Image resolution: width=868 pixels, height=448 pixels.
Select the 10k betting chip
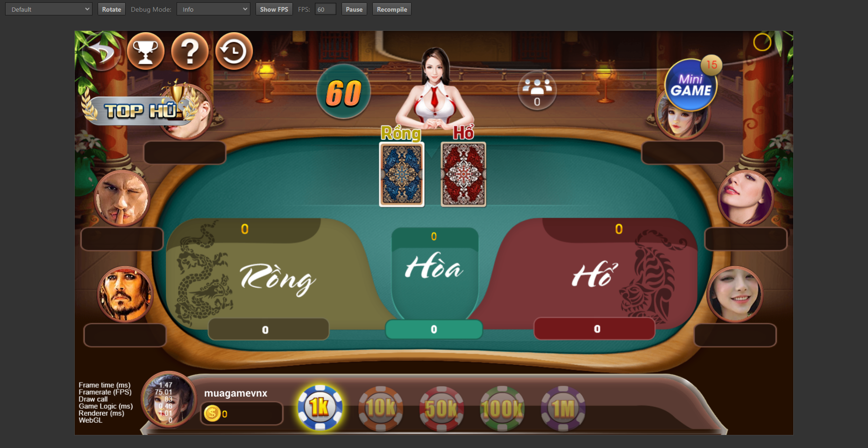[381, 409]
